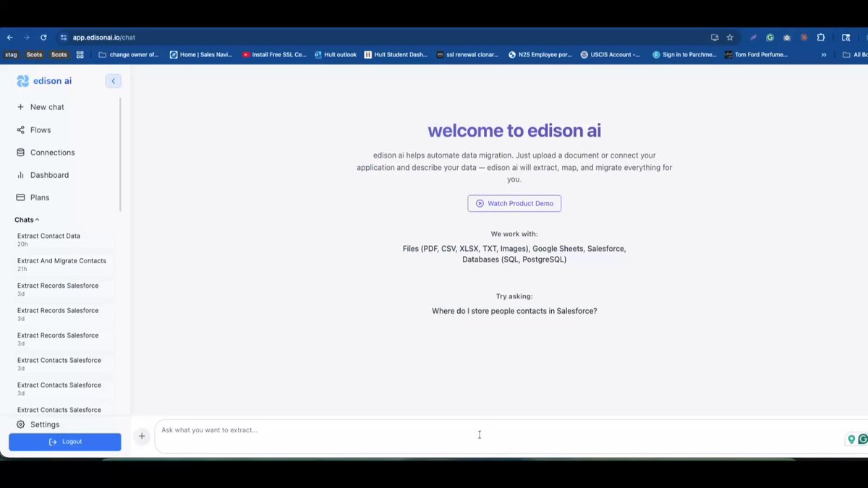Go forward in the browser

pos(27,37)
